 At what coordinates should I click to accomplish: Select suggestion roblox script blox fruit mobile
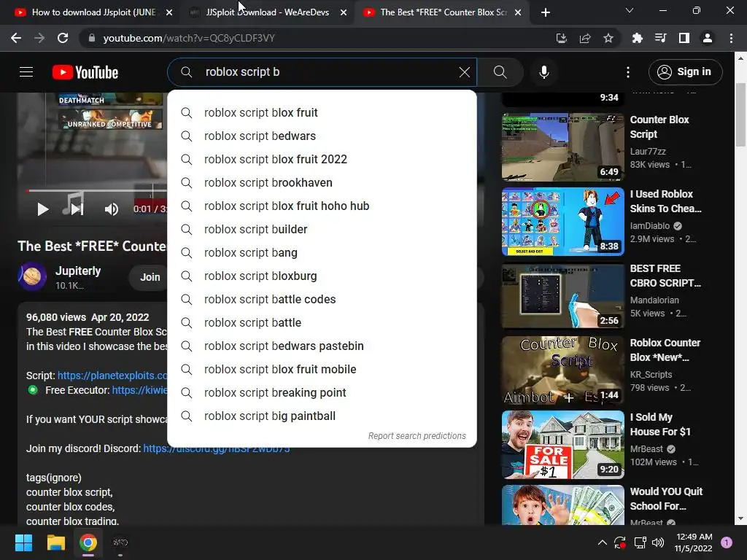[322, 370]
